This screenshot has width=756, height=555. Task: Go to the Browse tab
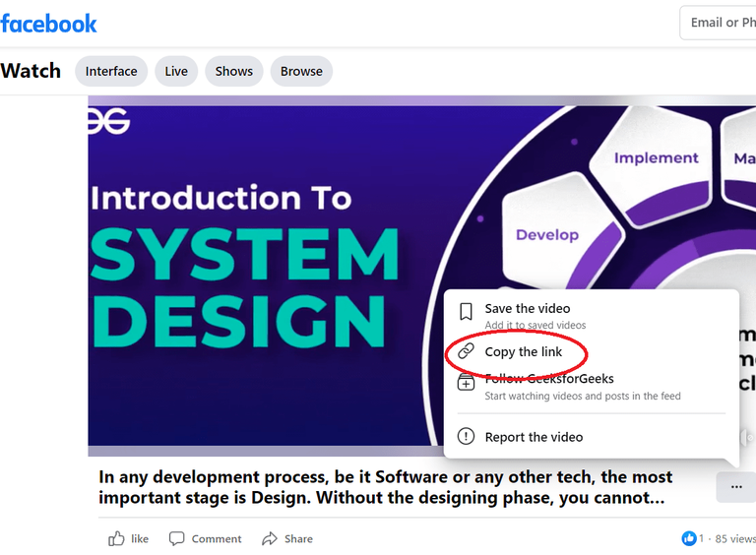(x=301, y=71)
